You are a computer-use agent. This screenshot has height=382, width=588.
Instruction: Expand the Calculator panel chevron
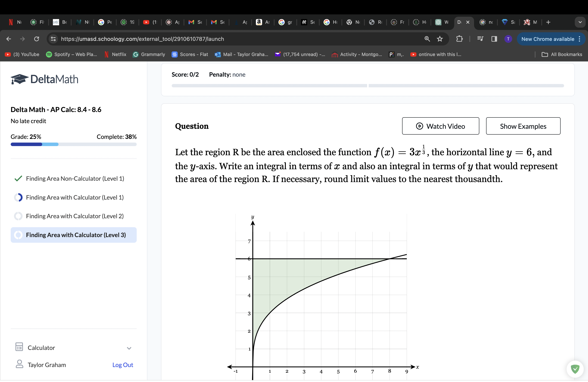pyautogui.click(x=129, y=348)
